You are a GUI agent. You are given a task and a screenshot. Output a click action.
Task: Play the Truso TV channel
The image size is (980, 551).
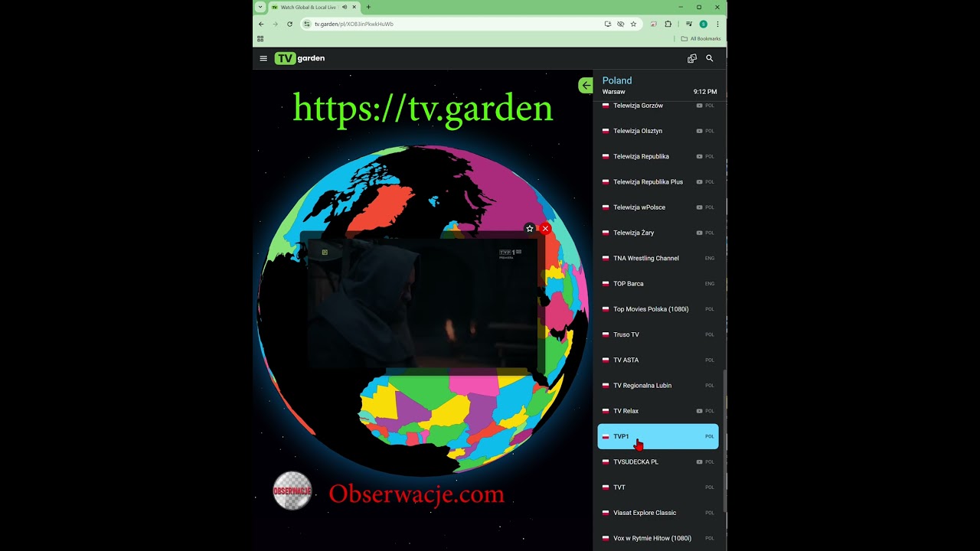click(x=658, y=334)
